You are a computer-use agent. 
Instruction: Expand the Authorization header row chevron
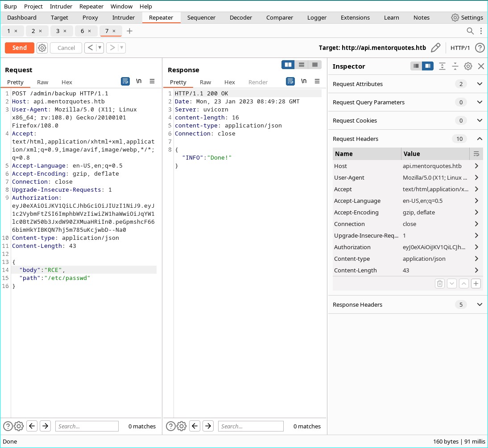click(476, 247)
